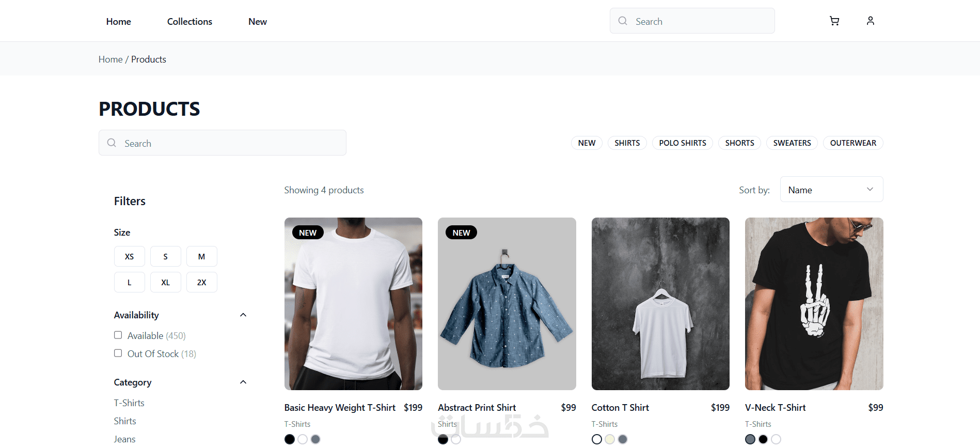980x447 pixels.
Task: Select the Jeans category filter
Action: click(125, 439)
